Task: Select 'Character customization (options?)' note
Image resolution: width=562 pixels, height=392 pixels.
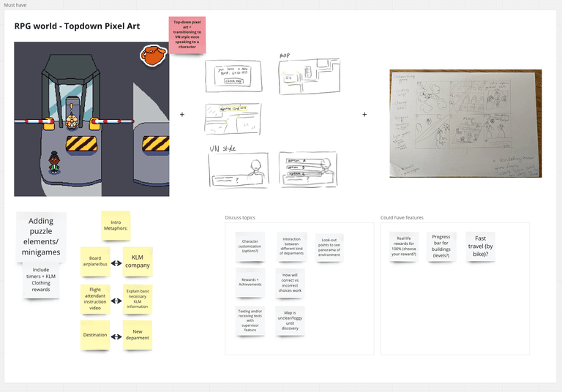Action: pos(250,246)
